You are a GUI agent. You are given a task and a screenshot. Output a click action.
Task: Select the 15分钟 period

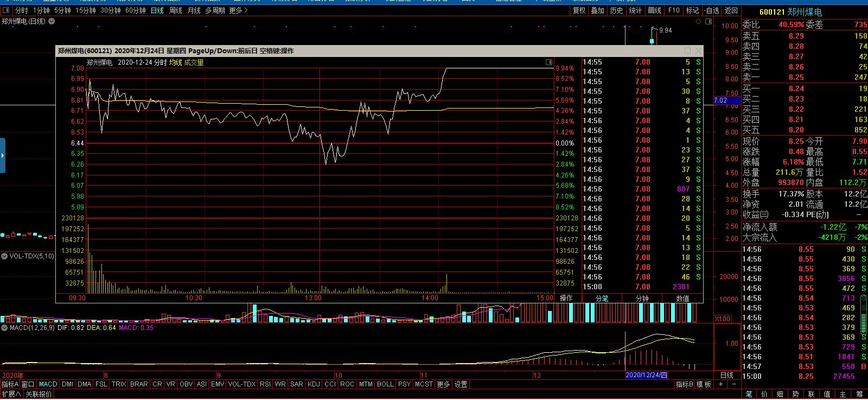click(x=86, y=10)
